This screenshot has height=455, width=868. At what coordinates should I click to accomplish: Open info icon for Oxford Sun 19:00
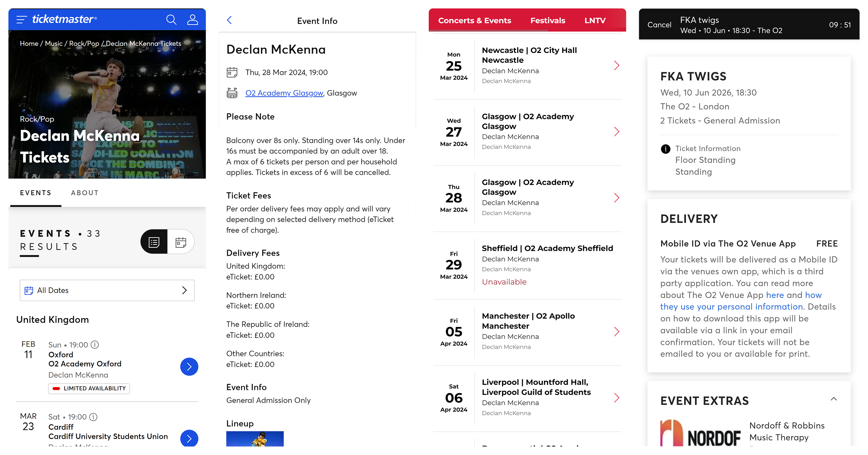click(95, 345)
